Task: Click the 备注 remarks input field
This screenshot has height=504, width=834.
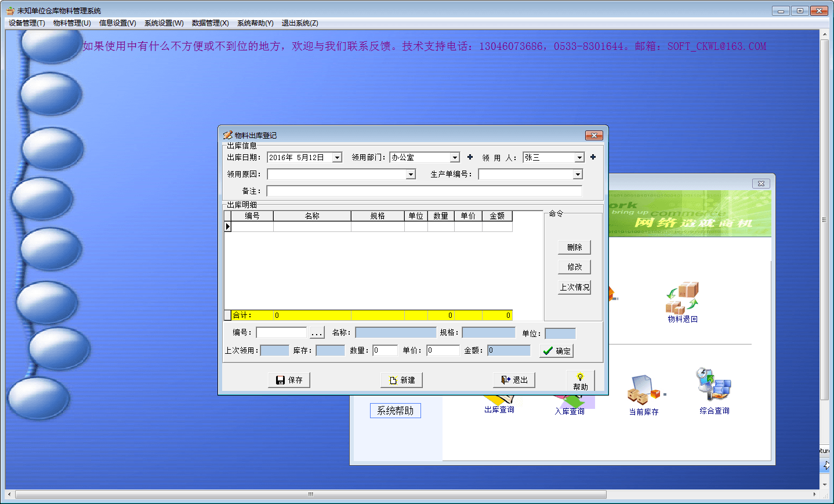Action: tap(424, 191)
